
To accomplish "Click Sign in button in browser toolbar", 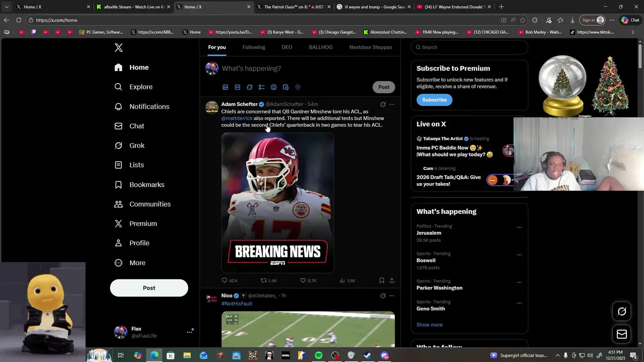I will 593,20.
